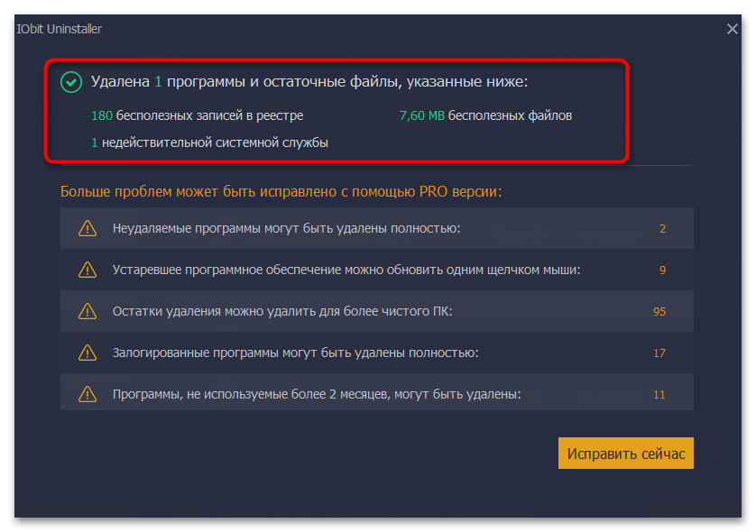This screenshot has width=756, height=532.
Task: Select the green '180' registry entries counter
Action: [98, 115]
